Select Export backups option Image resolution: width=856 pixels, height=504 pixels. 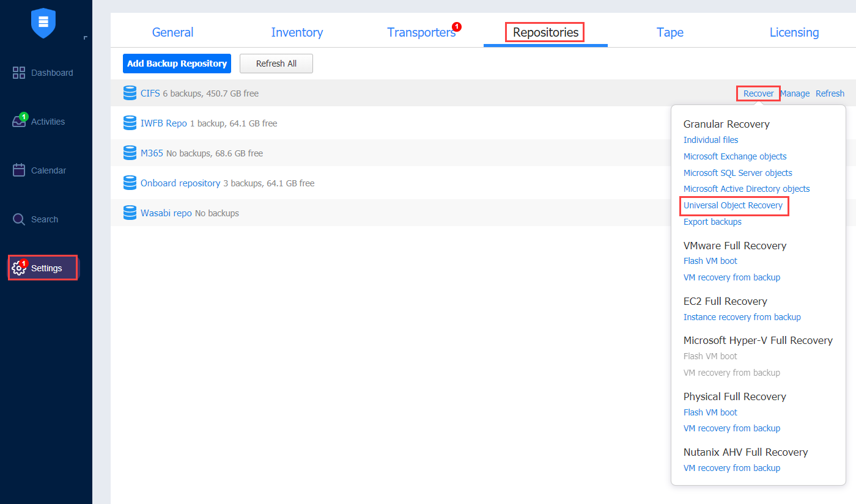[x=712, y=222]
